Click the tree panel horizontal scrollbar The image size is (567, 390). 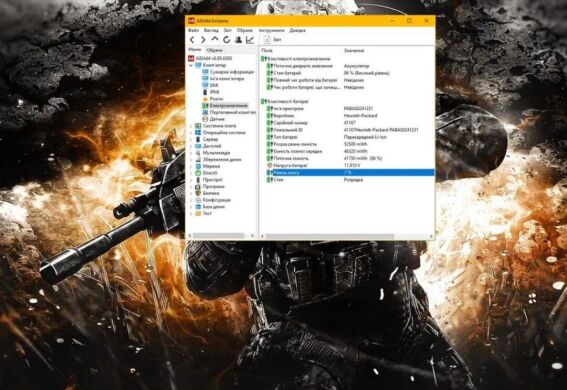click(218, 236)
